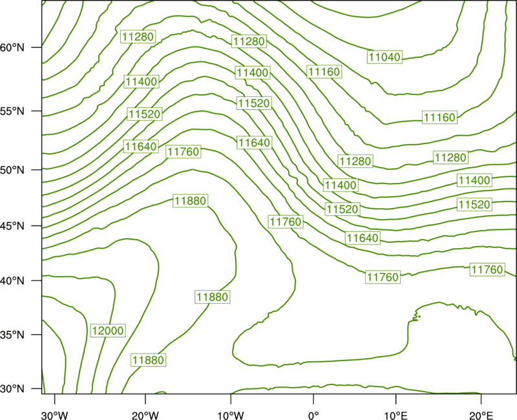517x420 pixels.
Task: Select the 45°N latitude axis label
Action: [x=12, y=226]
